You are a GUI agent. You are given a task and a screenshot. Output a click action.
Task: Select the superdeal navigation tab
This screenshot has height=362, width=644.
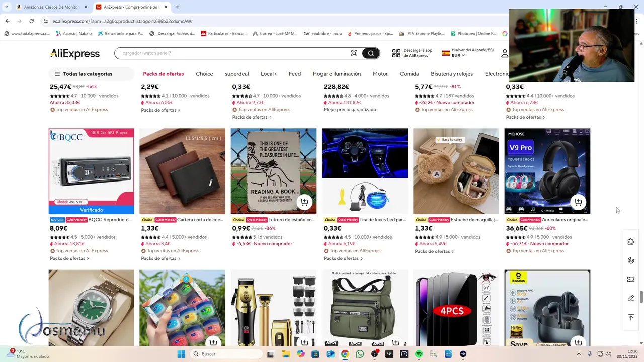[x=237, y=74]
